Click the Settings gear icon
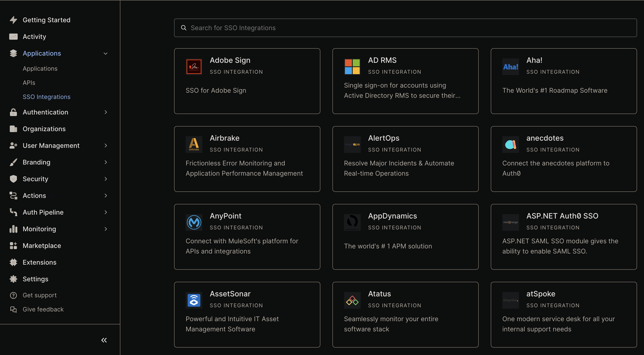The width and height of the screenshot is (644, 355). tap(13, 279)
